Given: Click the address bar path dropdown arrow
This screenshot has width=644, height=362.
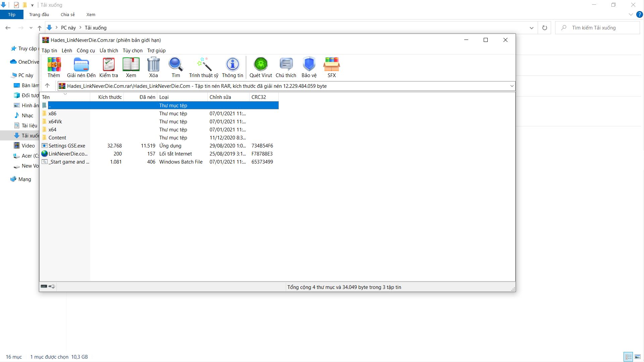Looking at the screenshot, I should coord(512,86).
